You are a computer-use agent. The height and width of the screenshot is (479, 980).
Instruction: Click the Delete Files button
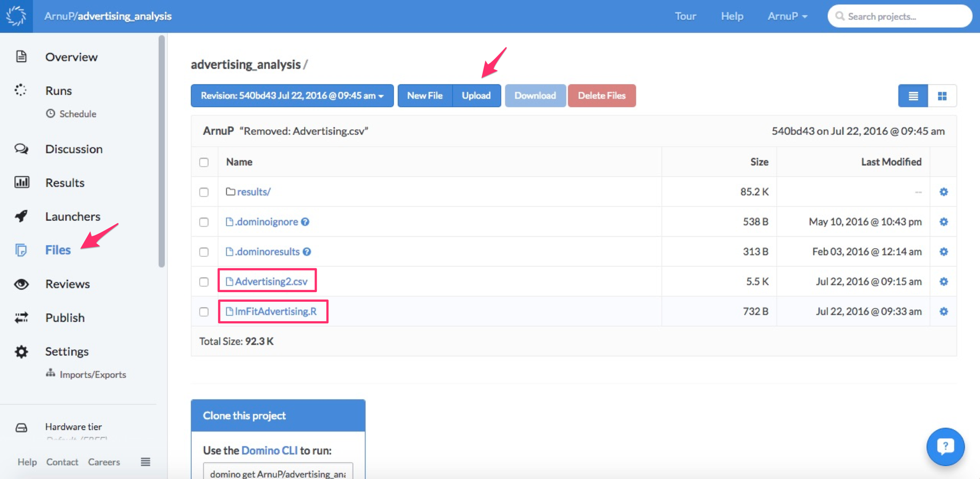coord(602,95)
